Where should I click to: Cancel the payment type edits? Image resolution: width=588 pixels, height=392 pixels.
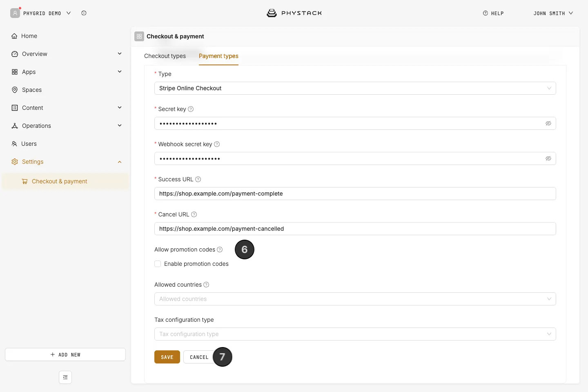point(199,357)
